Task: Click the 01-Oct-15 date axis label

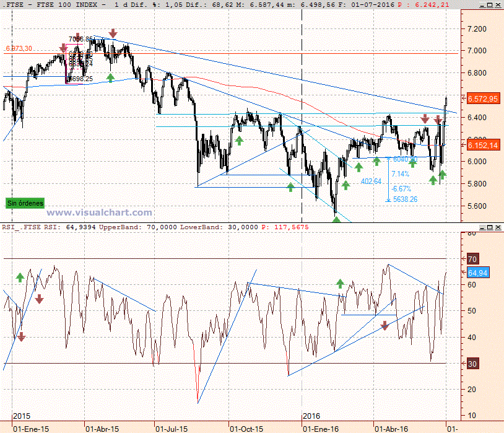Action: pos(246,429)
